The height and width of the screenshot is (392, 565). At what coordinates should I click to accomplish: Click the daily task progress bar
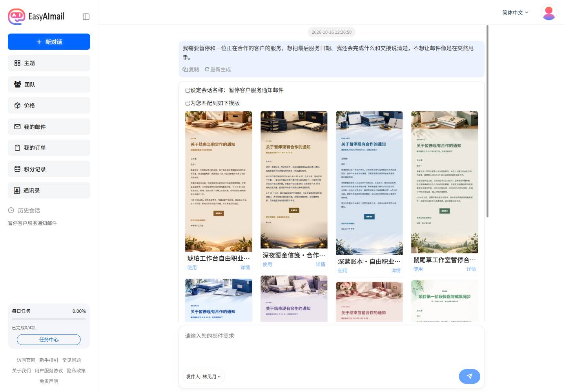tap(49, 319)
